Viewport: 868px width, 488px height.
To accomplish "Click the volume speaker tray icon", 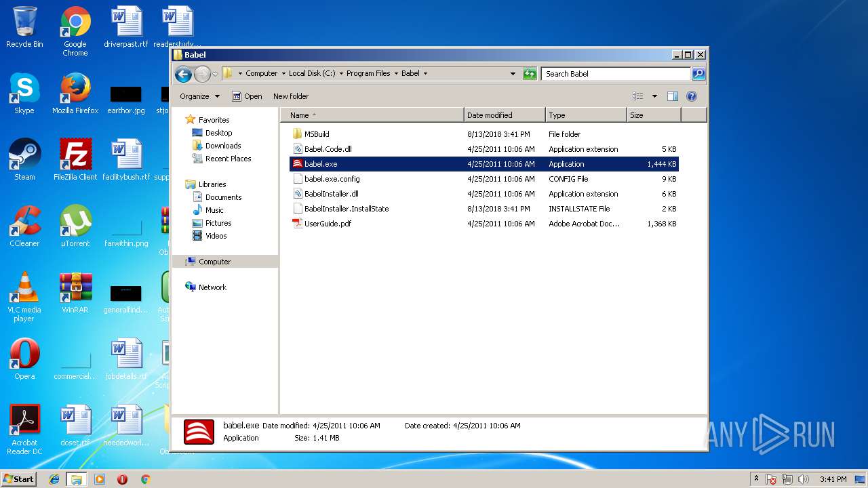I will point(804,479).
